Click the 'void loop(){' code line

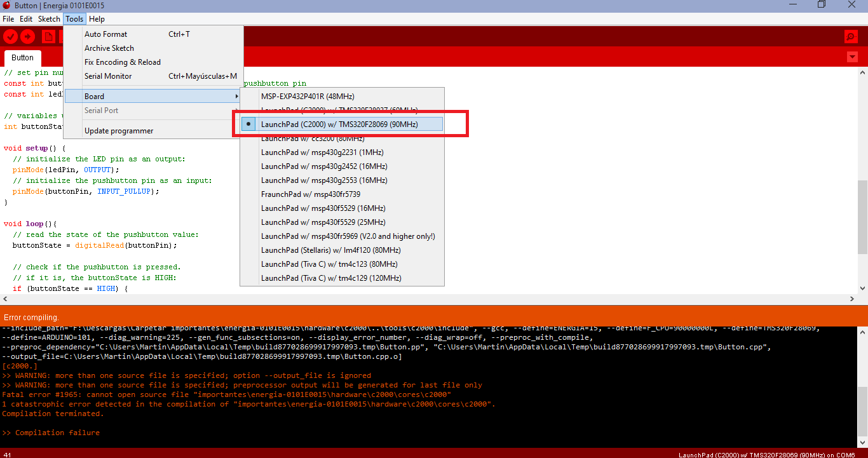[31, 224]
